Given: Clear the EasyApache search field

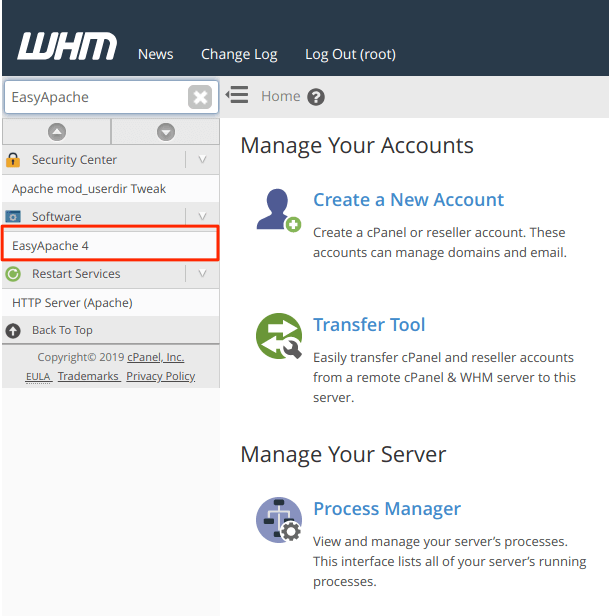Looking at the screenshot, I should coord(200,97).
